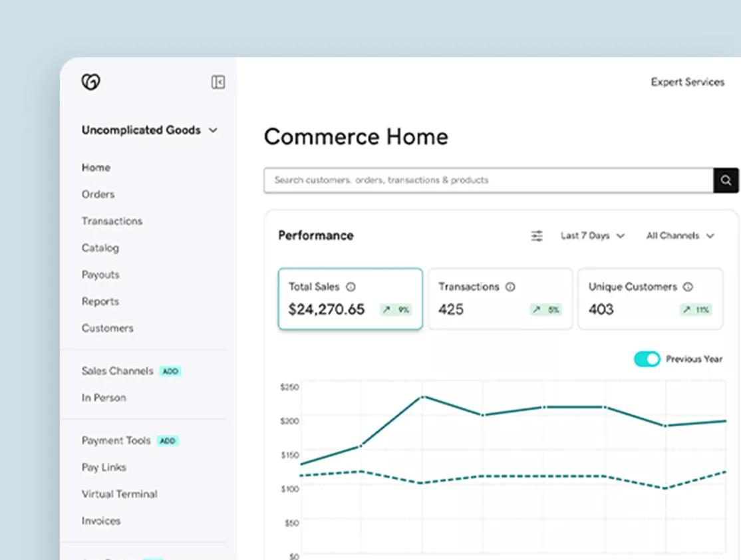Screen dimensions: 741x560
Task: Select Reports in the sidebar
Action: [100, 301]
